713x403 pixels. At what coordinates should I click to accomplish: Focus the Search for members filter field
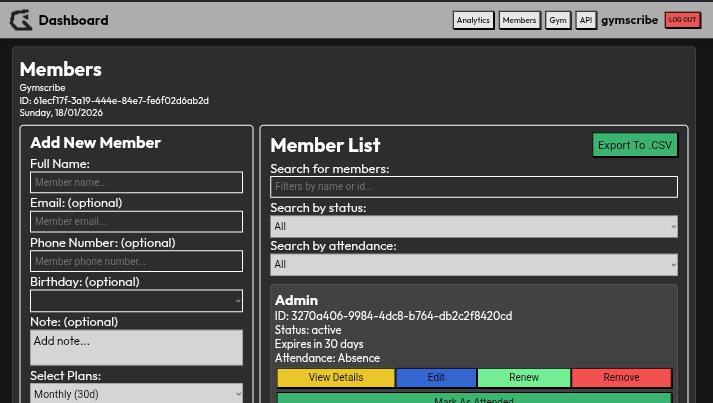(474, 186)
